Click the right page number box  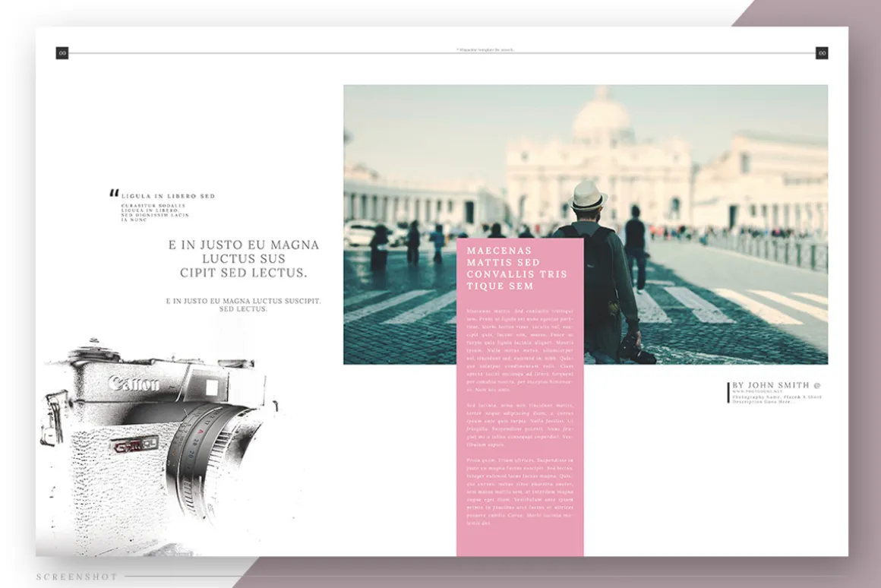tap(822, 53)
